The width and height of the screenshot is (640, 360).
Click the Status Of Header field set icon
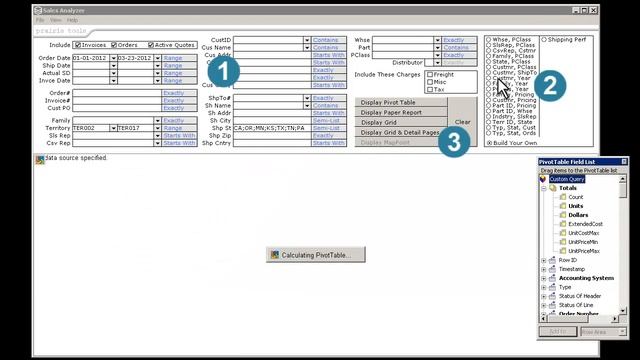(x=552, y=296)
